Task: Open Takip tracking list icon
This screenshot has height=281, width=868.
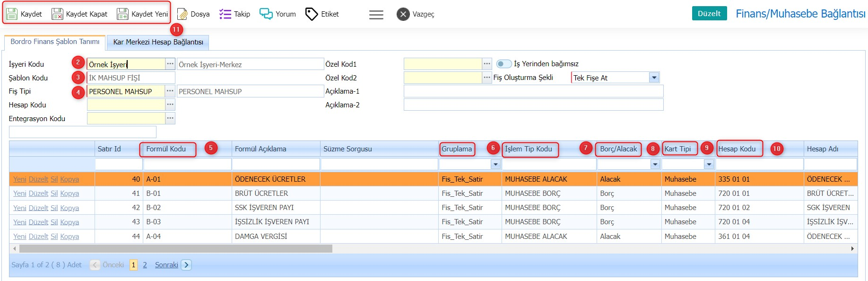Action: (x=225, y=14)
